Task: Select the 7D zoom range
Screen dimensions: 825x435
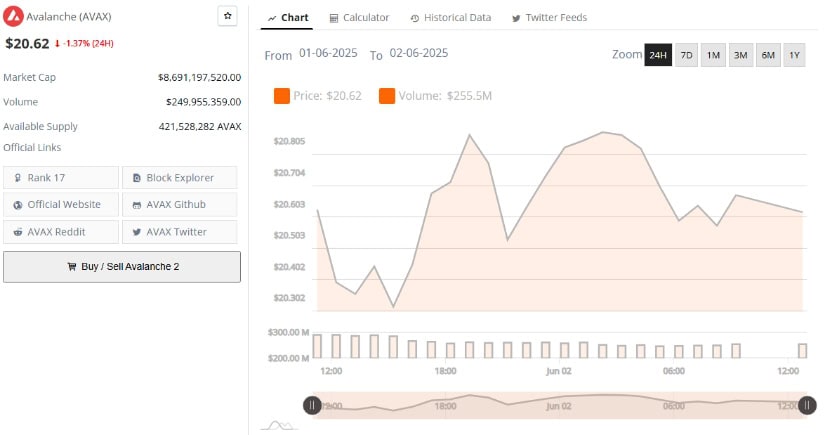Action: click(686, 55)
